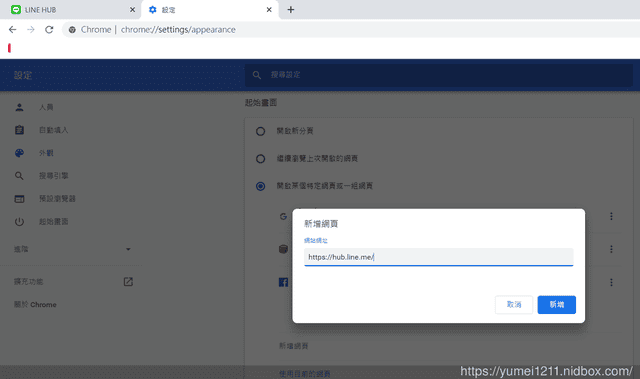Click the clipboard icon beside 自動填入

[19, 130]
